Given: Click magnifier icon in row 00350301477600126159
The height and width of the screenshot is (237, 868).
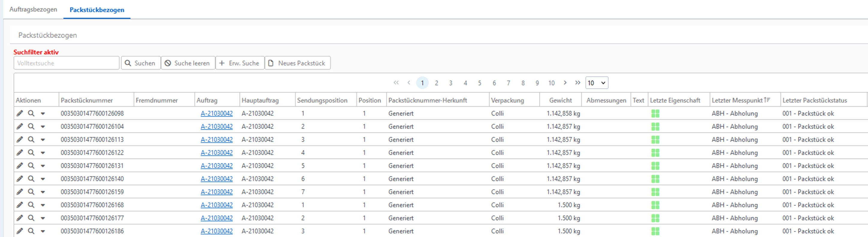Looking at the screenshot, I should (x=31, y=192).
